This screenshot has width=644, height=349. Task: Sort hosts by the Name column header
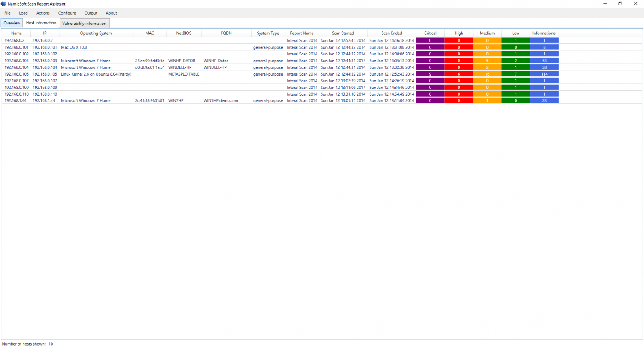[x=16, y=33]
